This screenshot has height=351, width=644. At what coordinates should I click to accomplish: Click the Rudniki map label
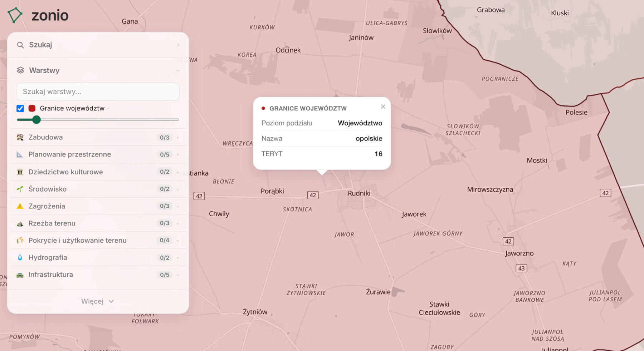(x=359, y=193)
